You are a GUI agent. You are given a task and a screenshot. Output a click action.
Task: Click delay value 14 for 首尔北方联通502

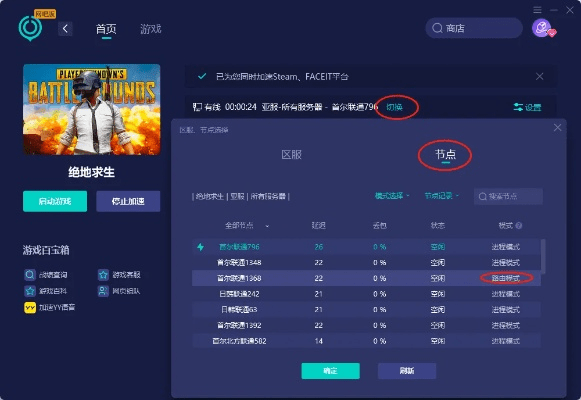[x=319, y=341]
